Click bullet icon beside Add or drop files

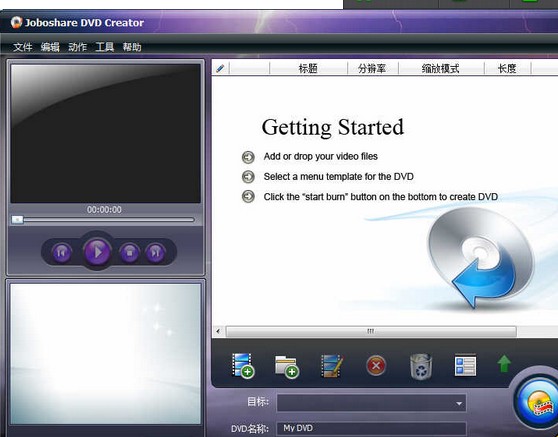coord(248,157)
